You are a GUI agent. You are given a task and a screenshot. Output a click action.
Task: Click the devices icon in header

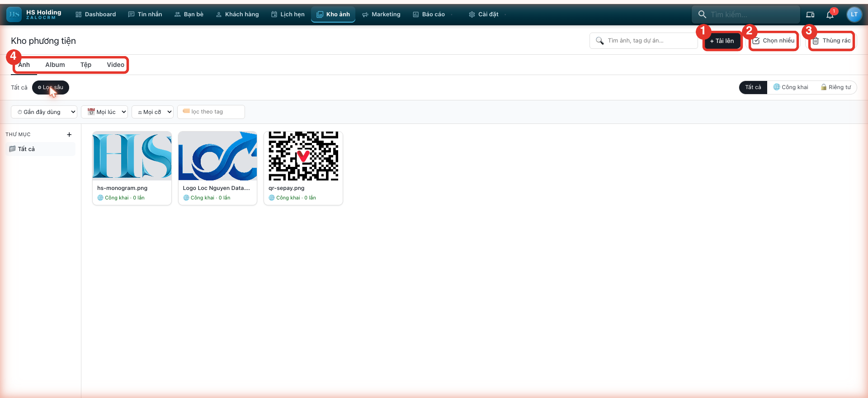click(810, 14)
